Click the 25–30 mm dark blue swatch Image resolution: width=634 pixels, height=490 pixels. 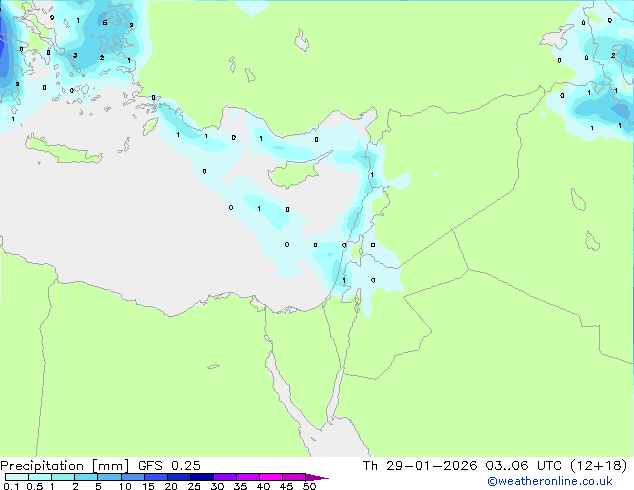[x=202, y=477]
